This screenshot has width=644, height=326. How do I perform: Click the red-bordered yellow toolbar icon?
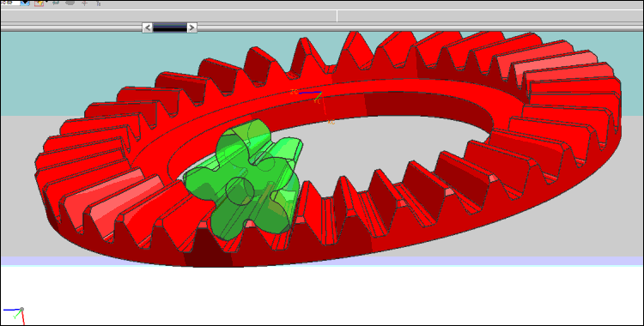click(x=39, y=3)
